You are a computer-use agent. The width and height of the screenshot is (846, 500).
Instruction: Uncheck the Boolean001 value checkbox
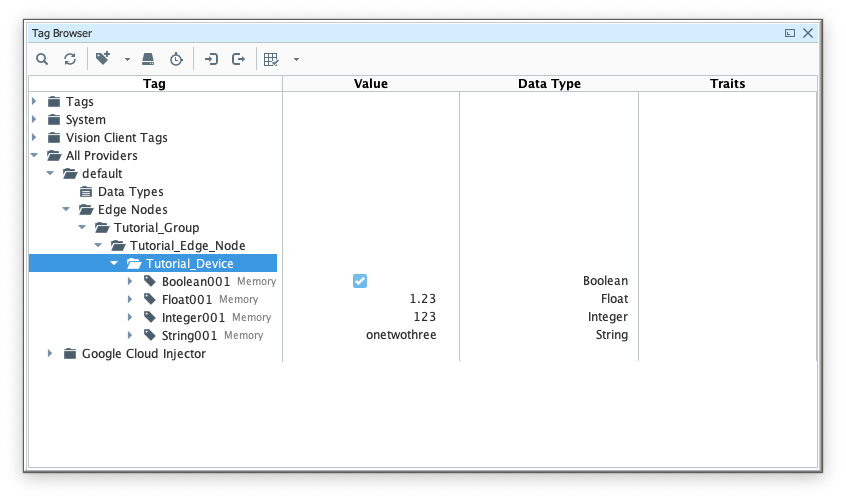click(x=360, y=281)
